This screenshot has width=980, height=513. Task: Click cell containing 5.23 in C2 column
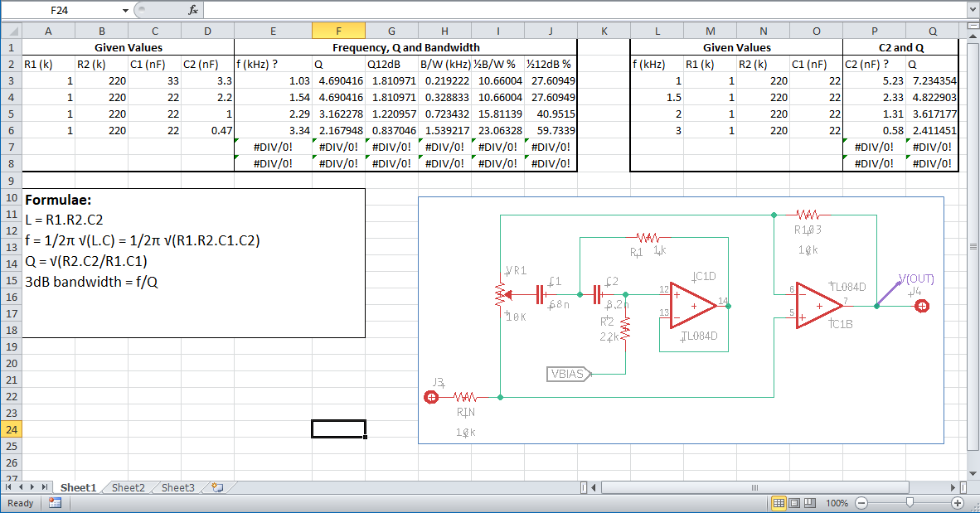(875, 80)
